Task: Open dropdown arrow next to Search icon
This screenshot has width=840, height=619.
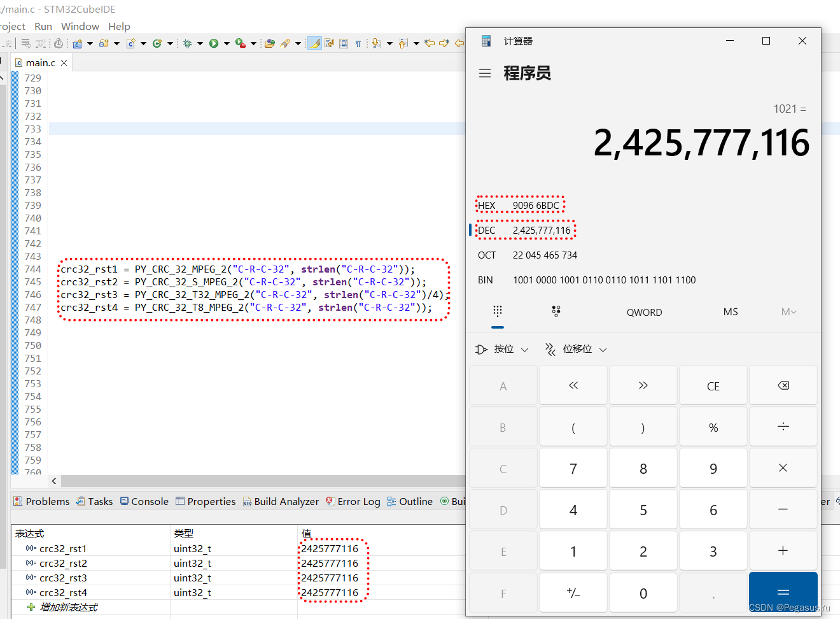Action: [298, 43]
